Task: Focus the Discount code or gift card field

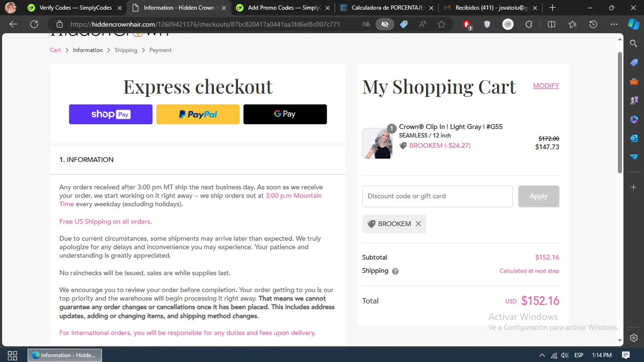Action: 437,196
